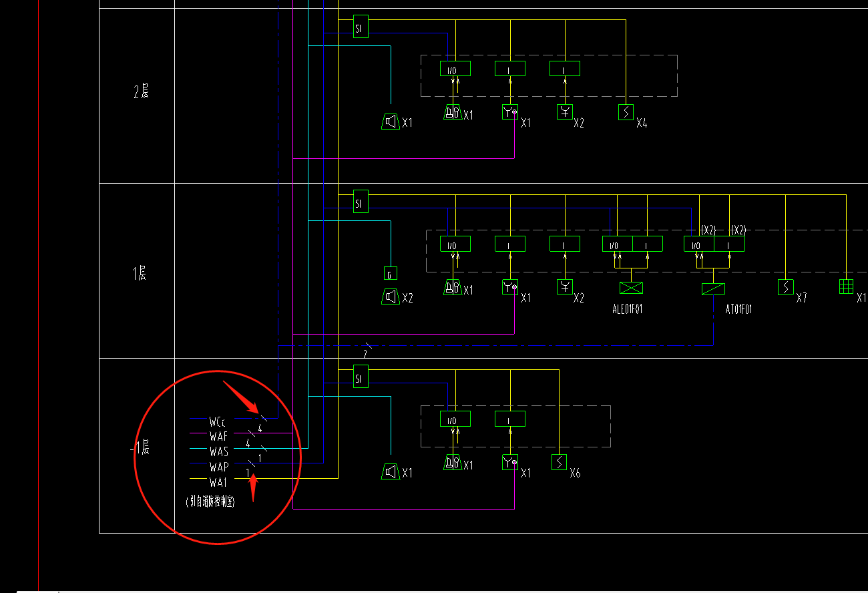Select the crossed box symbol above ALE01F01
The height and width of the screenshot is (593, 868).
coord(631,288)
